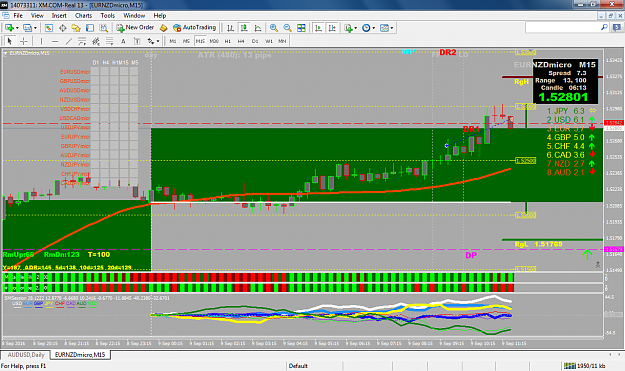The image size is (625, 371).
Task: Open the Tools menu
Action: [108, 16]
